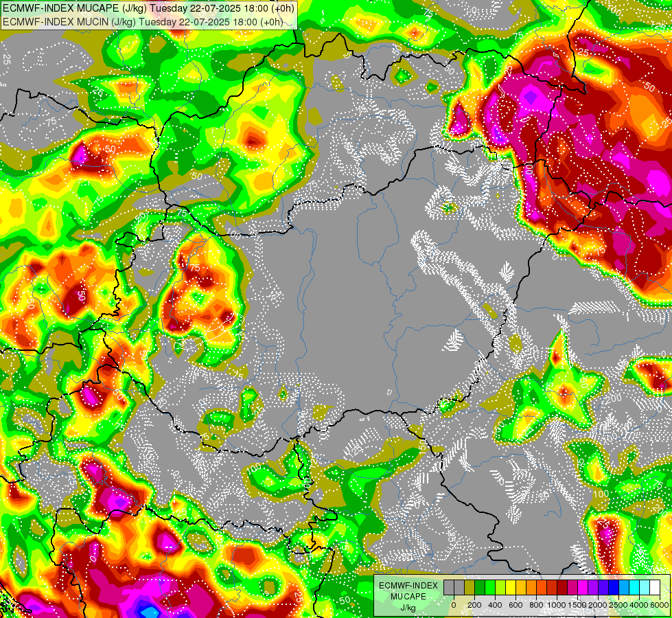Click the 0 value under the legend
672x618 pixels.
(x=454, y=605)
